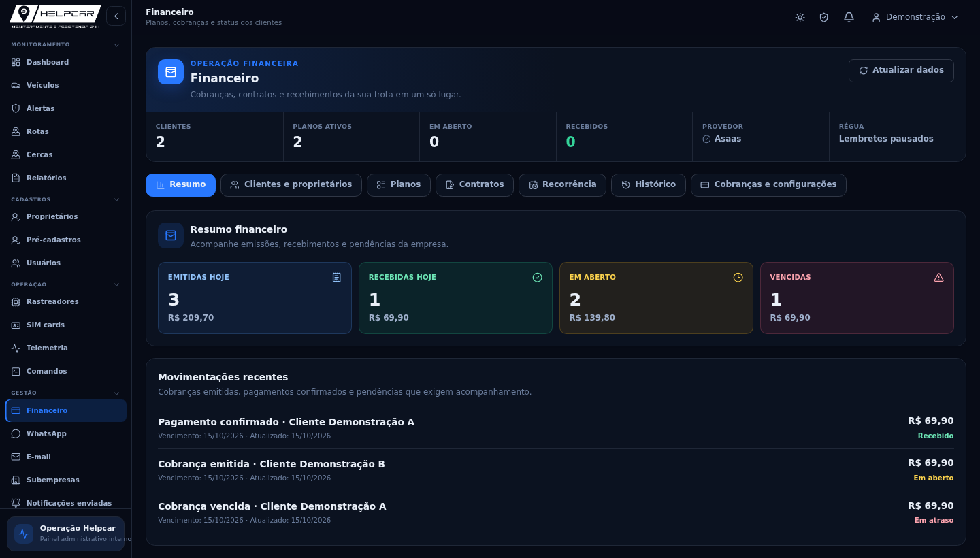980x558 pixels.
Task: Open the Planos tab
Action: click(399, 185)
